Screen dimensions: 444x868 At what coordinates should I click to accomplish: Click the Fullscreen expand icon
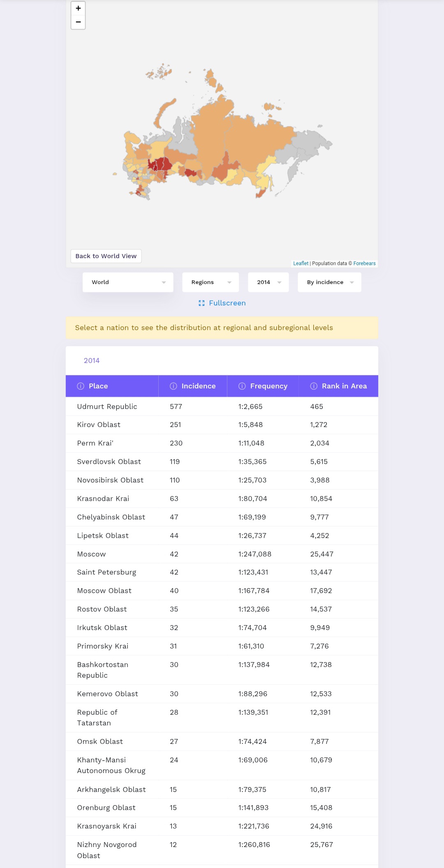(x=201, y=303)
